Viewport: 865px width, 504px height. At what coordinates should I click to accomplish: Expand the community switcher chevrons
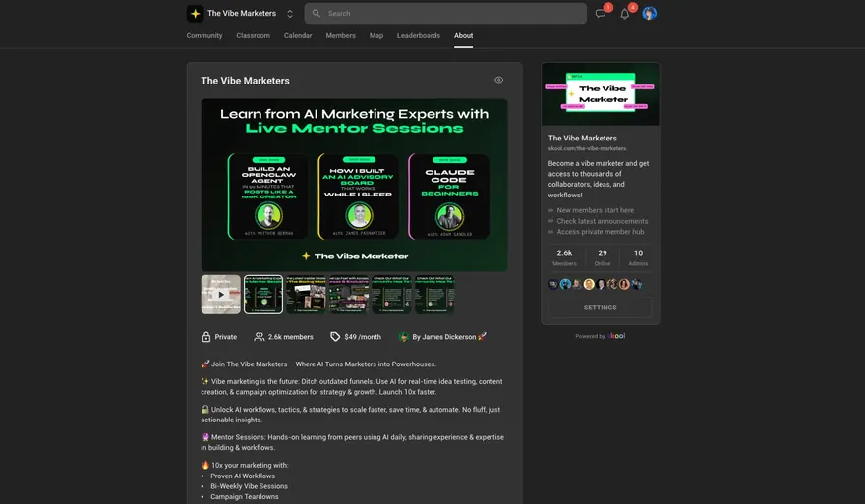point(290,13)
